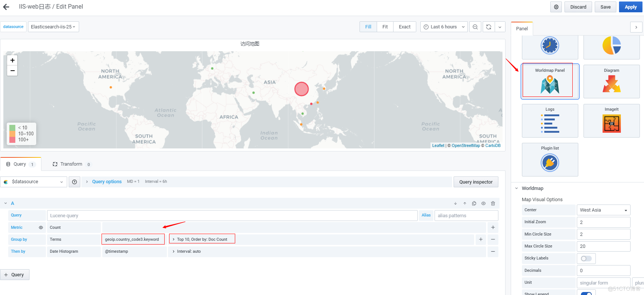Open the refresh interval dropdown arrow
The width and height of the screenshot is (644, 295).
[500, 27]
